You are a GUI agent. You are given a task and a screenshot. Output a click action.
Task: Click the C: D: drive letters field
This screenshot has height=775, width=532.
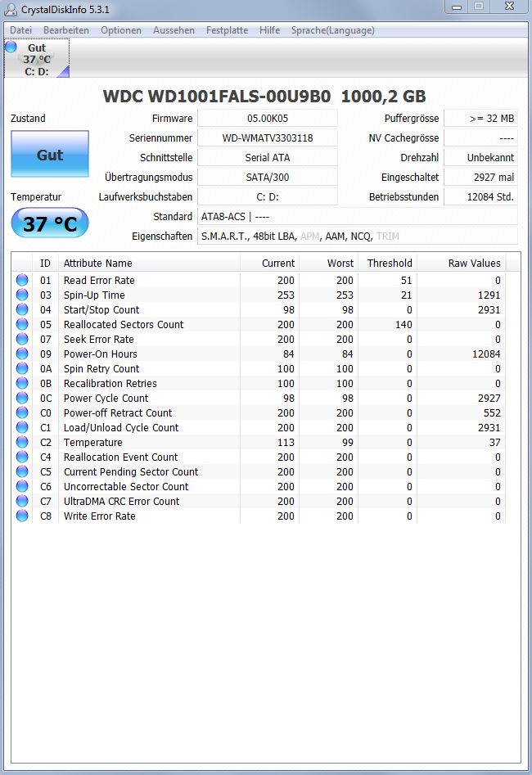coord(268,196)
